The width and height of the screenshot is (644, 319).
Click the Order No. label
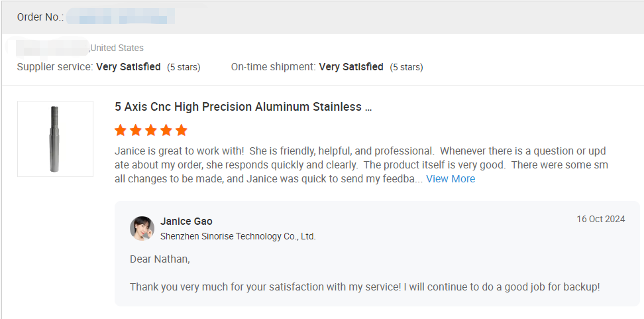40,17
